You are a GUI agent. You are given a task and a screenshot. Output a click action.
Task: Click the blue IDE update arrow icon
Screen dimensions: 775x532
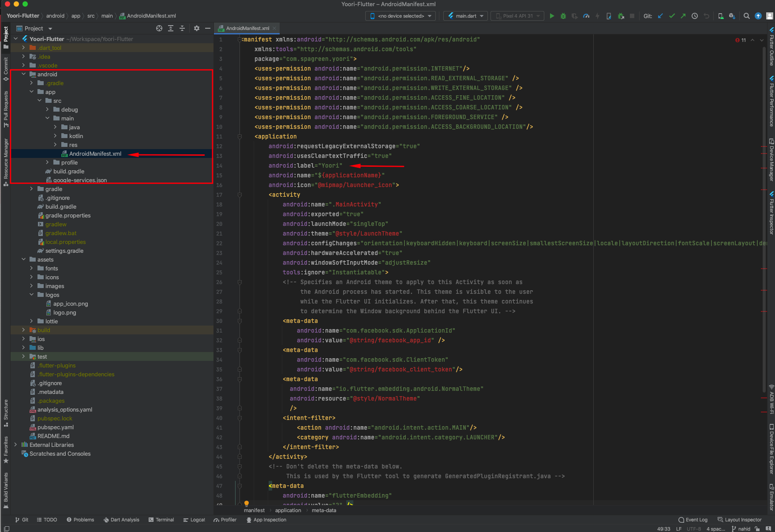758,16
